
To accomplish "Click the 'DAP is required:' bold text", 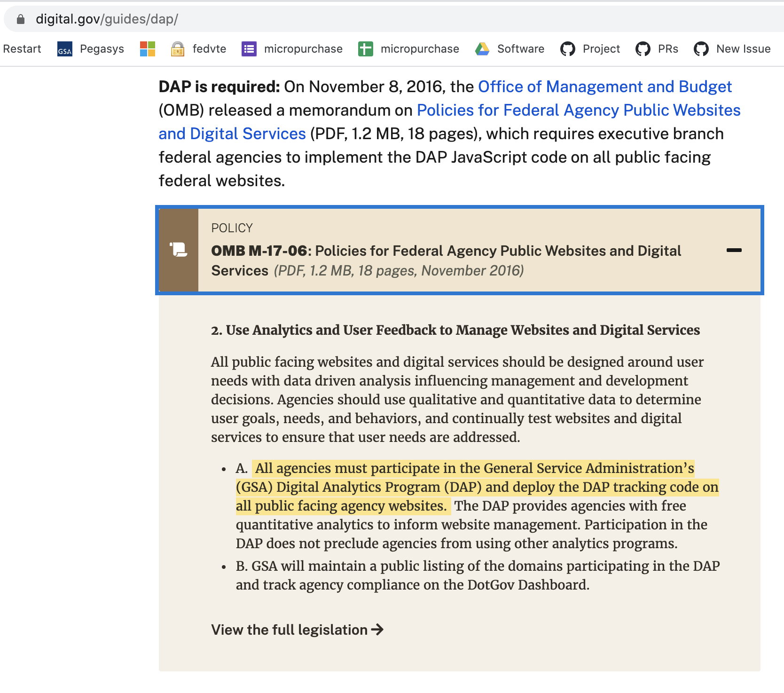I will pos(220,87).
